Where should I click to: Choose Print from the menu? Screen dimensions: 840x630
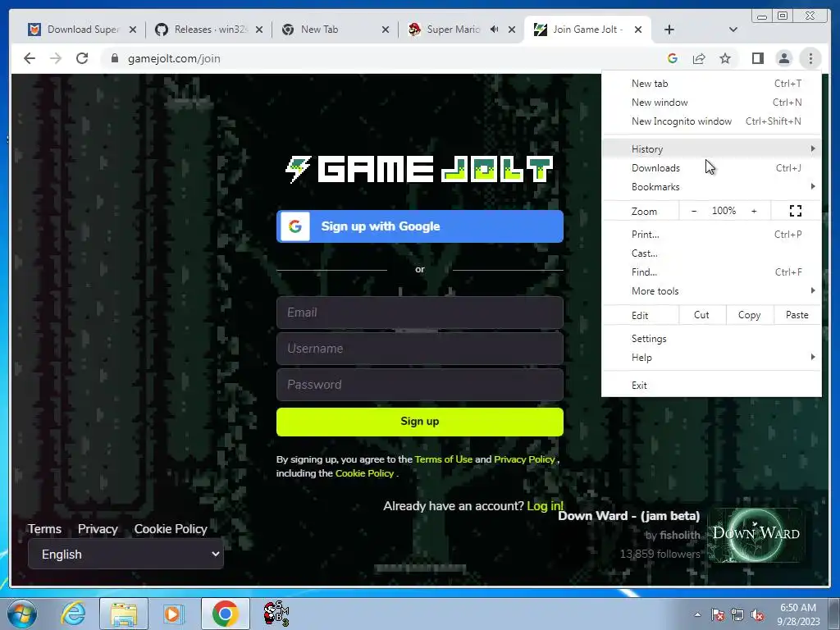pyautogui.click(x=711, y=235)
